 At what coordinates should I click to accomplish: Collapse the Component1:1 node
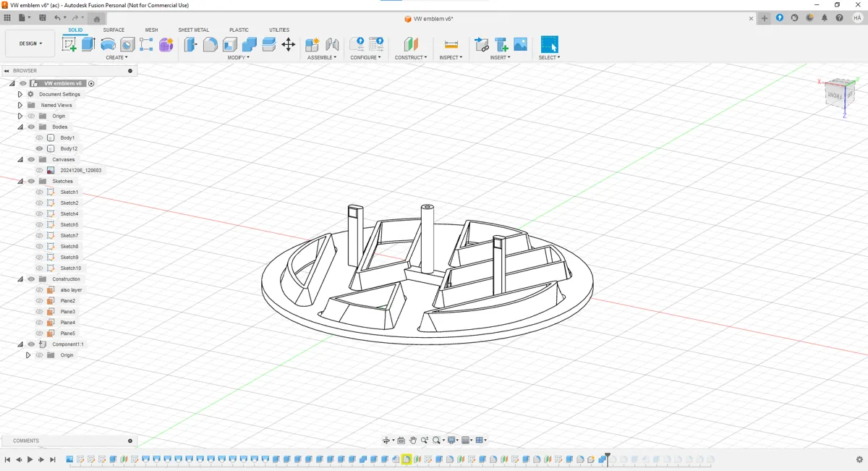click(x=20, y=344)
